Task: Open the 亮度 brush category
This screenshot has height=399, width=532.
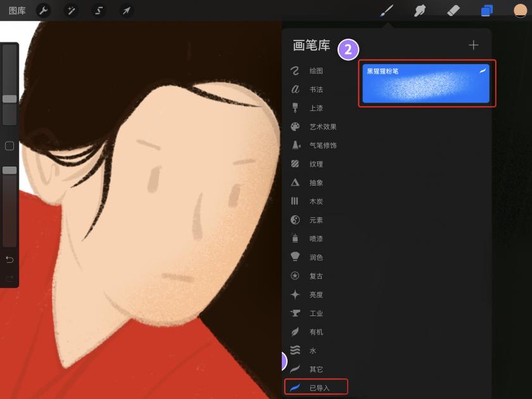Action: (316, 294)
